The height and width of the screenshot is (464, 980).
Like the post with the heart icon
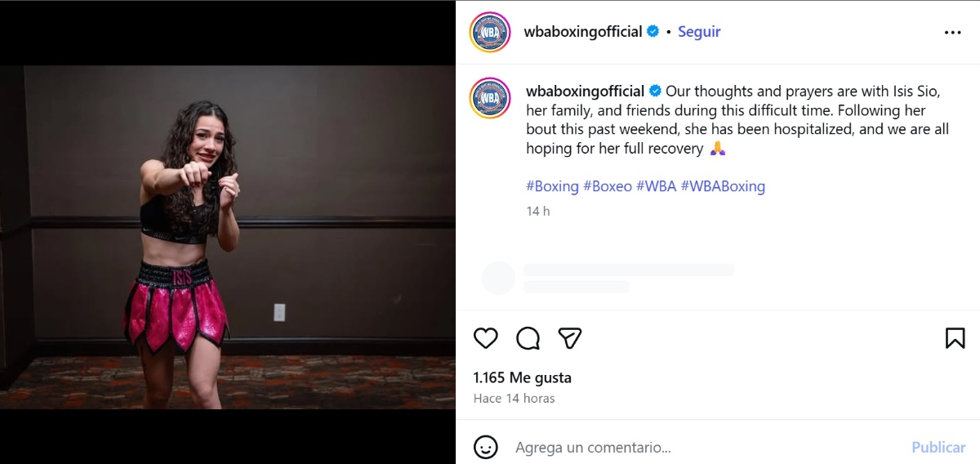click(x=486, y=338)
